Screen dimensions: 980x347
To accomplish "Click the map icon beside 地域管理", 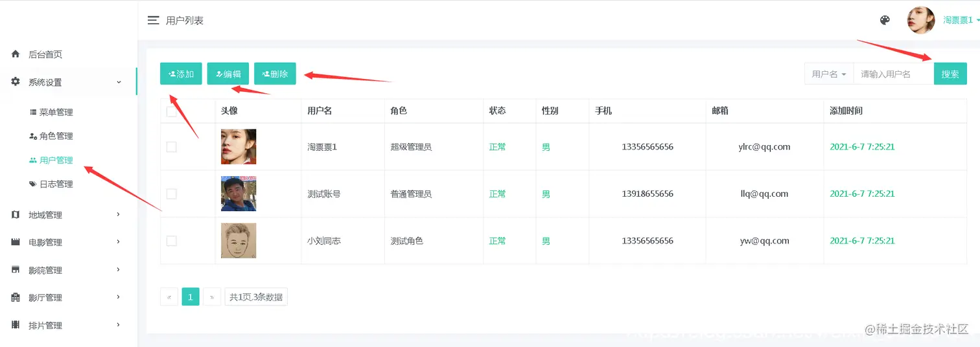I will [16, 214].
